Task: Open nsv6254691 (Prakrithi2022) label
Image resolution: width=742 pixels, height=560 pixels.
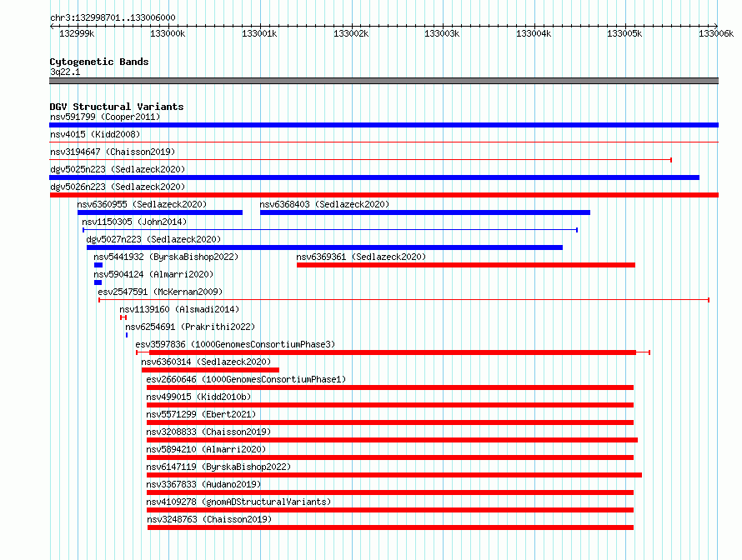Action: [x=190, y=327]
